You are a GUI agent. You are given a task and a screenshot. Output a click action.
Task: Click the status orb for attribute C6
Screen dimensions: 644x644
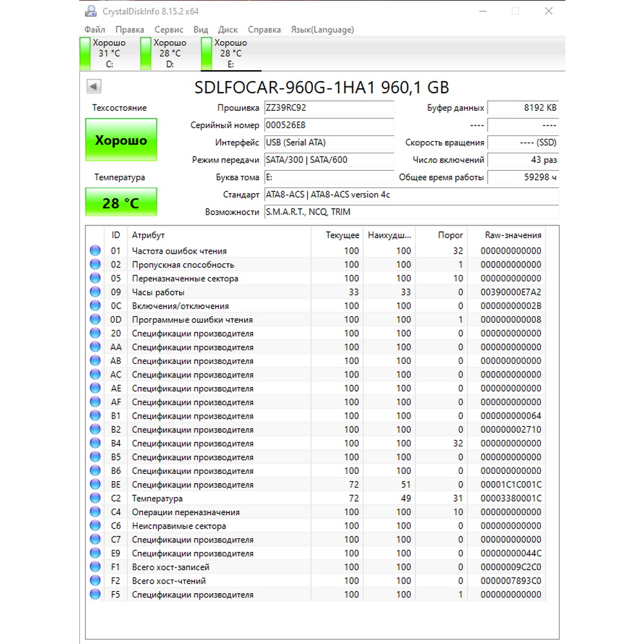pyautogui.click(x=95, y=526)
